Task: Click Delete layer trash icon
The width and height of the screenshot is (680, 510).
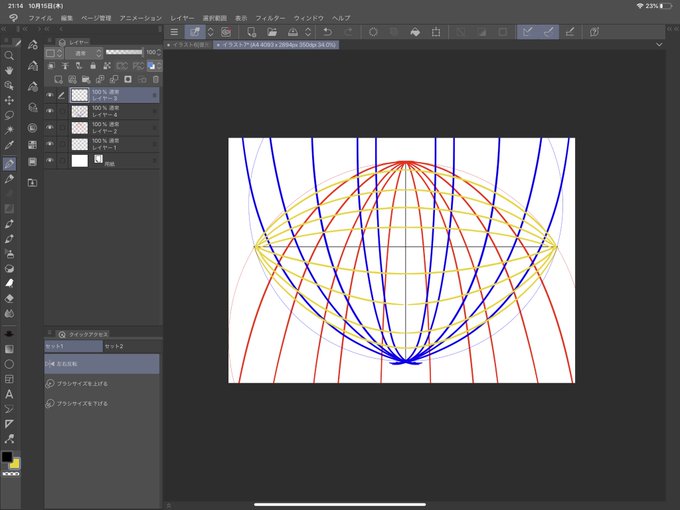Action: pos(156,79)
